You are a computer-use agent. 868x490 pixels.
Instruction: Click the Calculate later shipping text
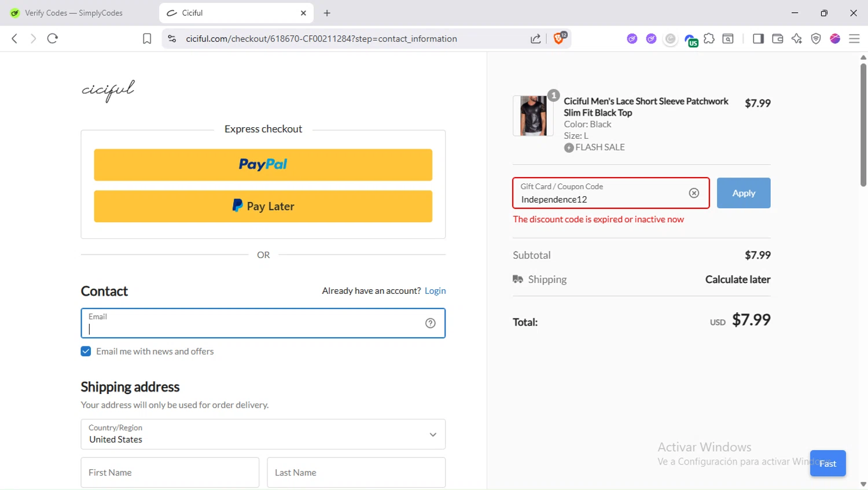point(738,279)
